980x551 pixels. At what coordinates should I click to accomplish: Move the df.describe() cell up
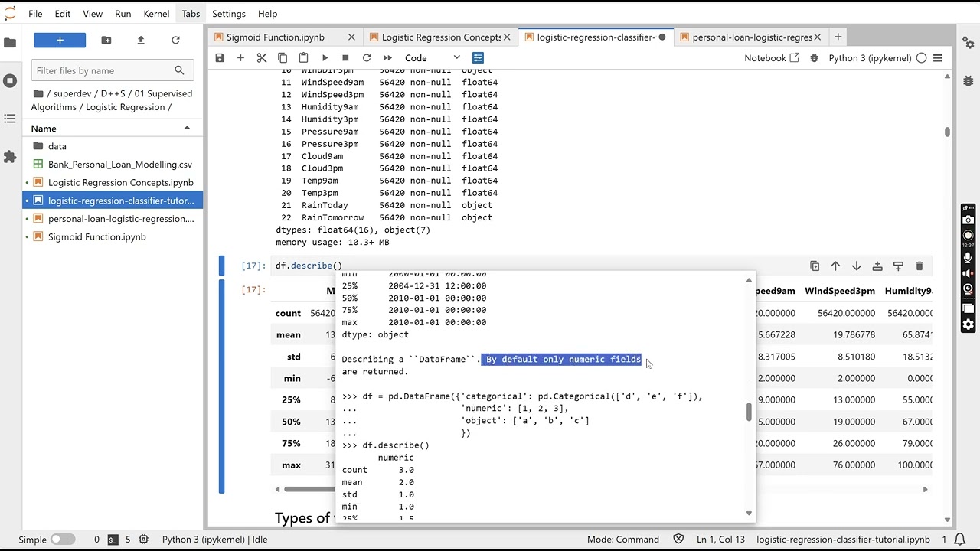point(835,266)
